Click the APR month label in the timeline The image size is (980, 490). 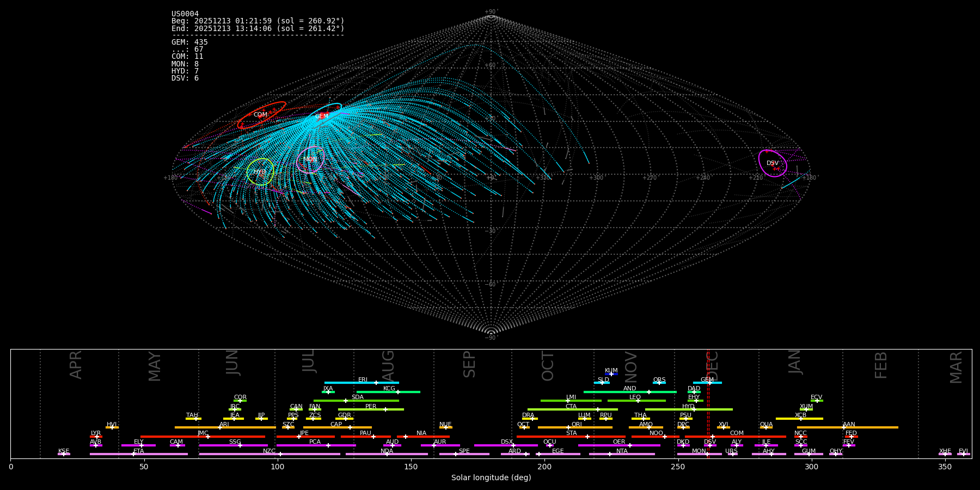[76, 365]
